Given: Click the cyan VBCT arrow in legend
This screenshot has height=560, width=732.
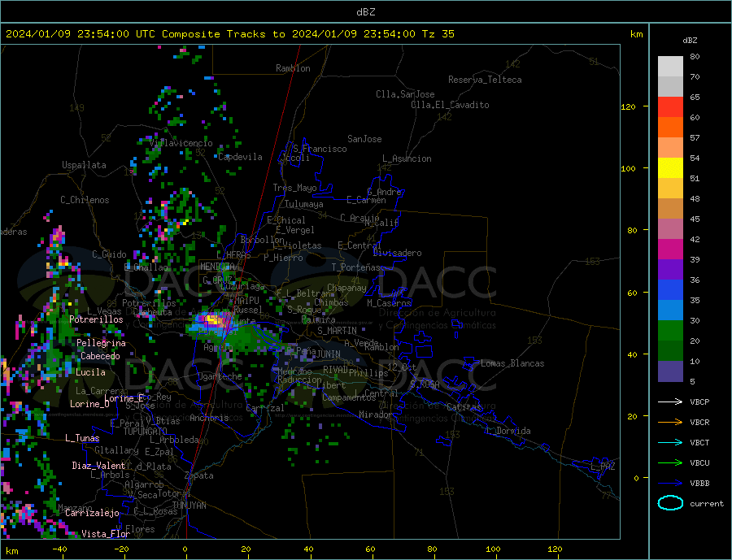Looking at the screenshot, I should tap(670, 442).
